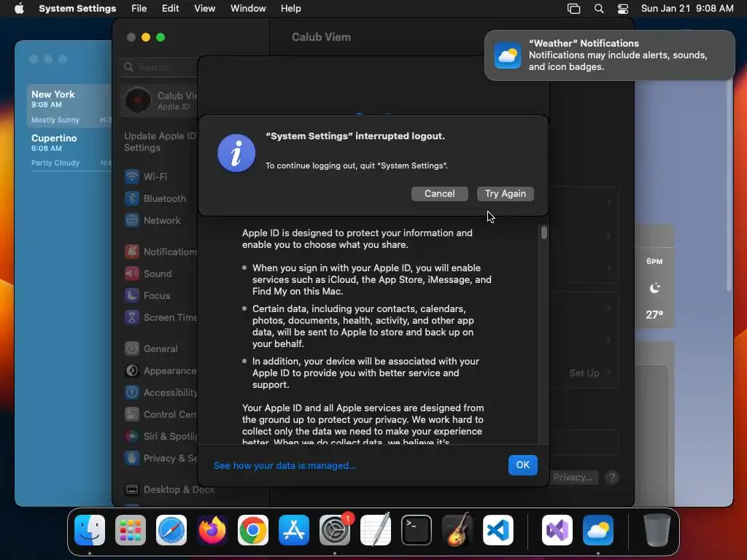Open the Apple menu
747x560 pixels.
19,9
